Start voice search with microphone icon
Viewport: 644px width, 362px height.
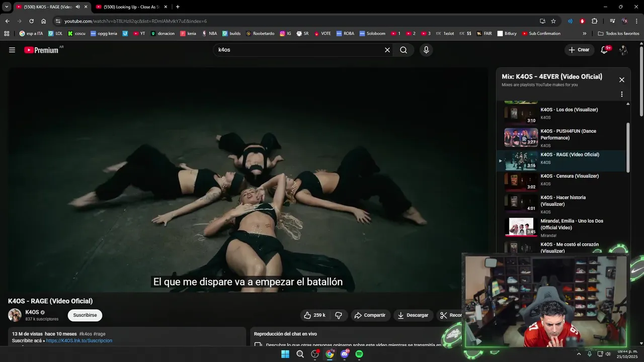pyautogui.click(x=426, y=50)
